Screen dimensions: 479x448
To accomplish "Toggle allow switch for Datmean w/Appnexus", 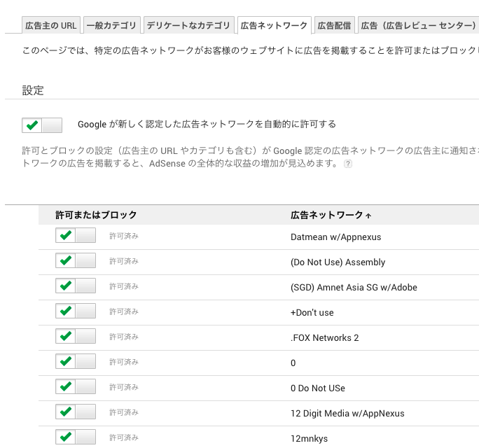I will (76, 235).
